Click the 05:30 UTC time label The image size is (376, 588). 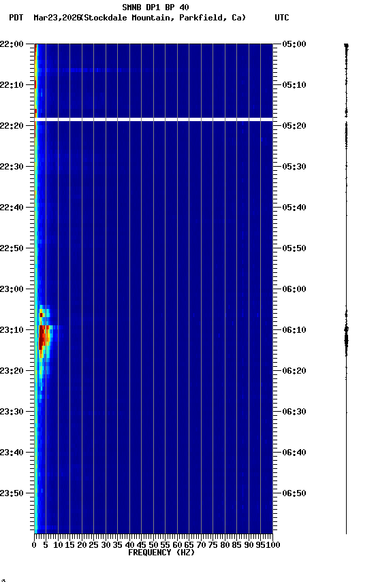294,167
